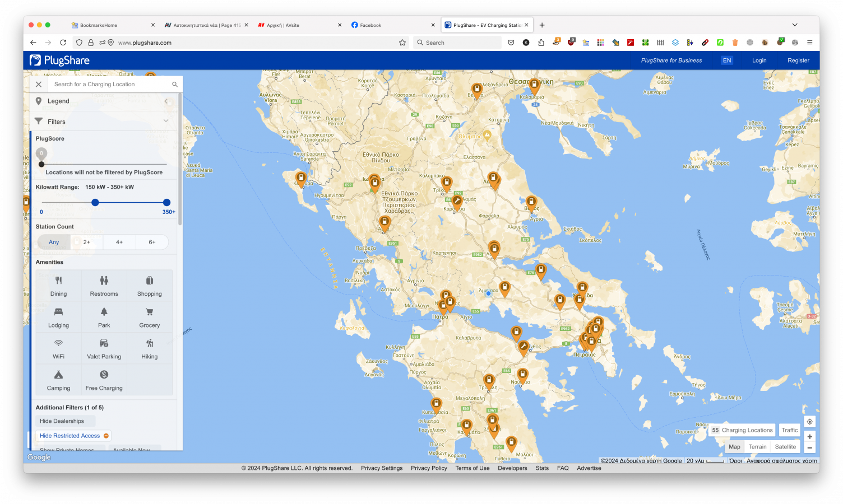Click the PlugShare logo
Image resolution: width=843 pixels, height=504 pixels.
[x=60, y=60]
